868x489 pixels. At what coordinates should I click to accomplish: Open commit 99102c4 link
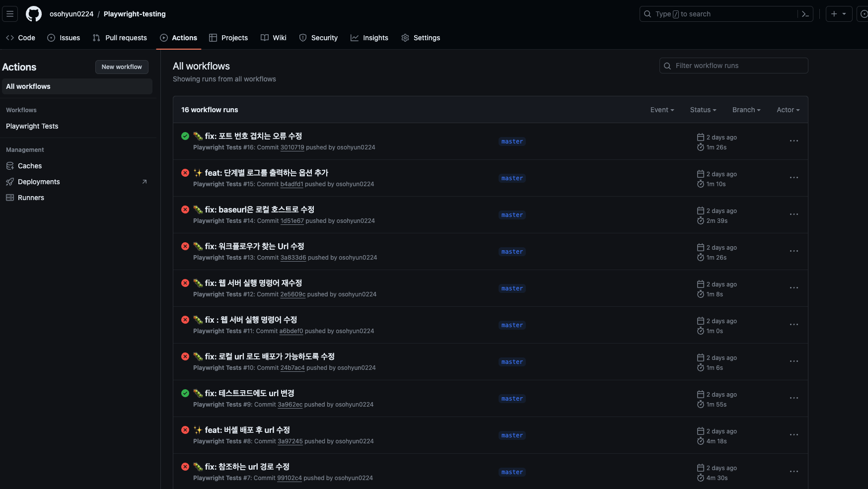tap(289, 478)
